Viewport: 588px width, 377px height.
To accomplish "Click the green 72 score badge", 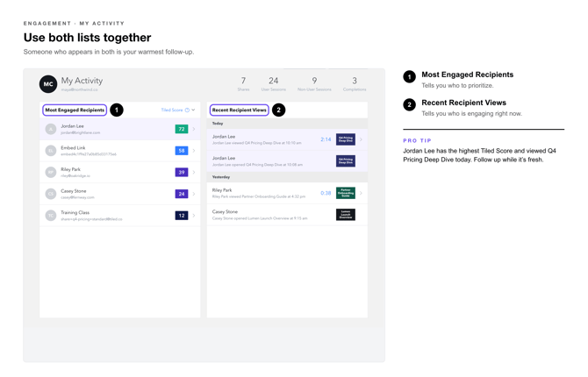I will (182, 129).
